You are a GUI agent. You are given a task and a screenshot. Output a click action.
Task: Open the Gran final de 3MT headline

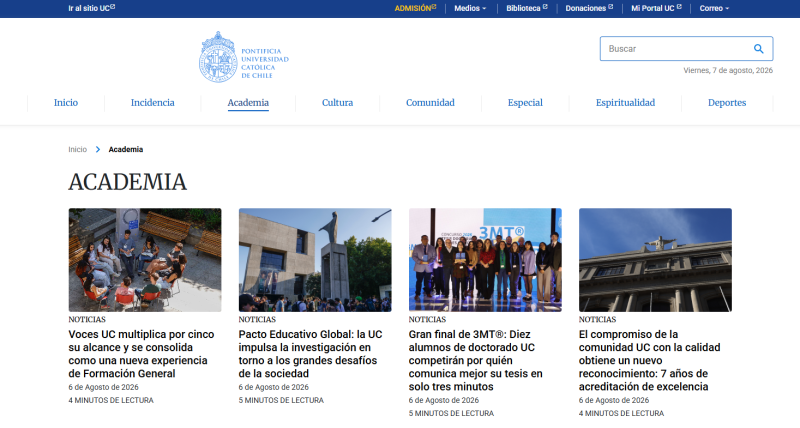[x=476, y=361]
